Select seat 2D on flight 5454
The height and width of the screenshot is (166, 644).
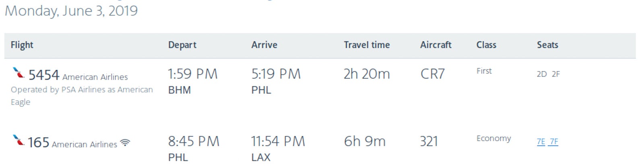click(542, 74)
